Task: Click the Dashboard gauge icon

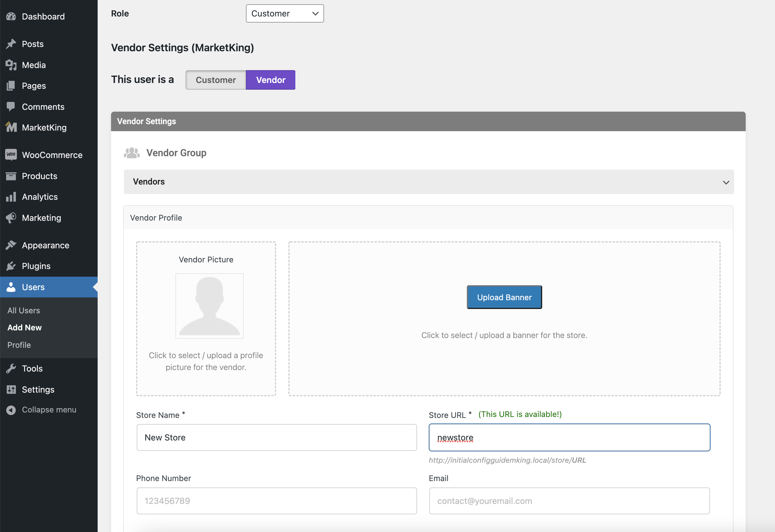Action: (11, 16)
